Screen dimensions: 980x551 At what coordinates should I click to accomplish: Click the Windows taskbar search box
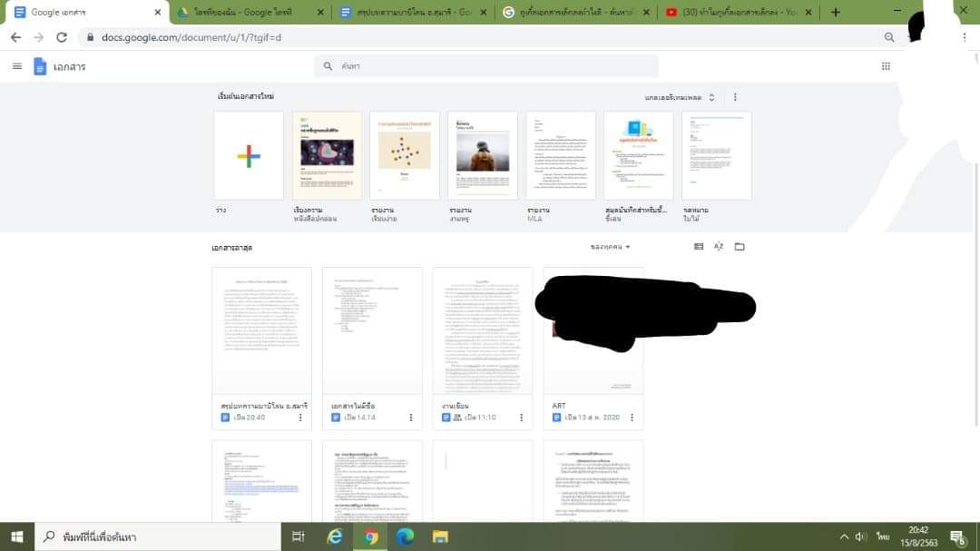tap(158, 536)
